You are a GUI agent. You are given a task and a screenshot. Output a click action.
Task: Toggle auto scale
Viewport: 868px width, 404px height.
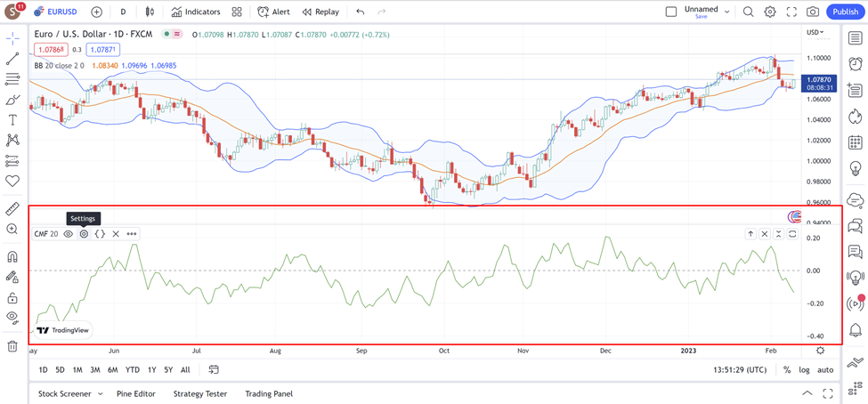[x=825, y=369]
